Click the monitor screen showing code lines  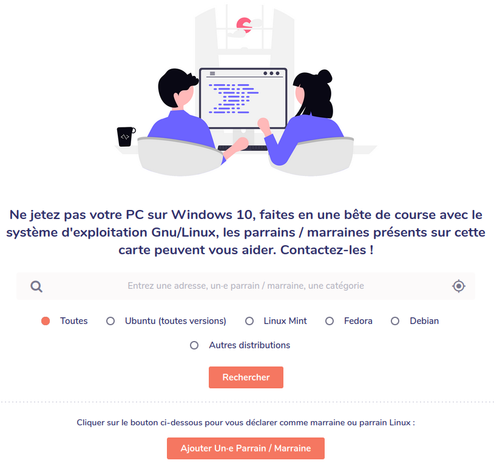[243, 98]
